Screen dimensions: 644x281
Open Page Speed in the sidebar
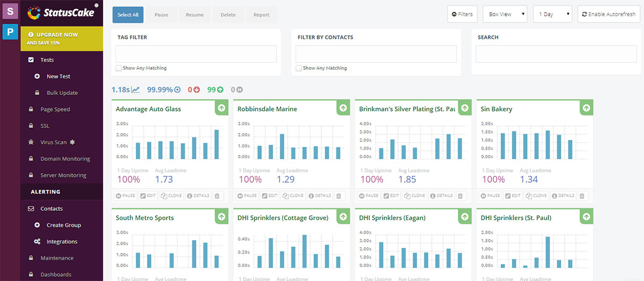coord(55,109)
